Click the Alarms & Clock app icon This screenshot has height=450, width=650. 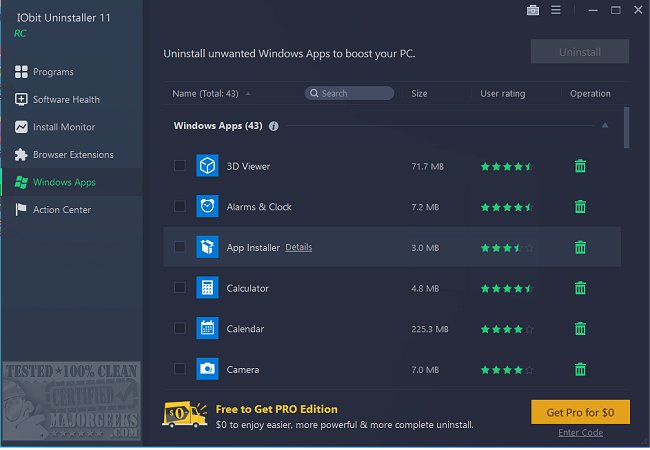(207, 206)
